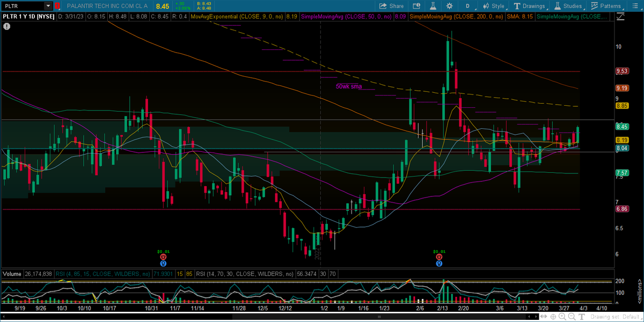Click the 9.19 price axis bubble

click(x=622, y=88)
